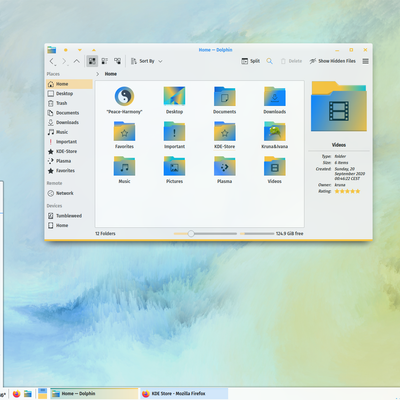Switch to KDE Store - Mozilla Firefox taskbar entry
The width and height of the screenshot is (400, 400).
pos(184,394)
